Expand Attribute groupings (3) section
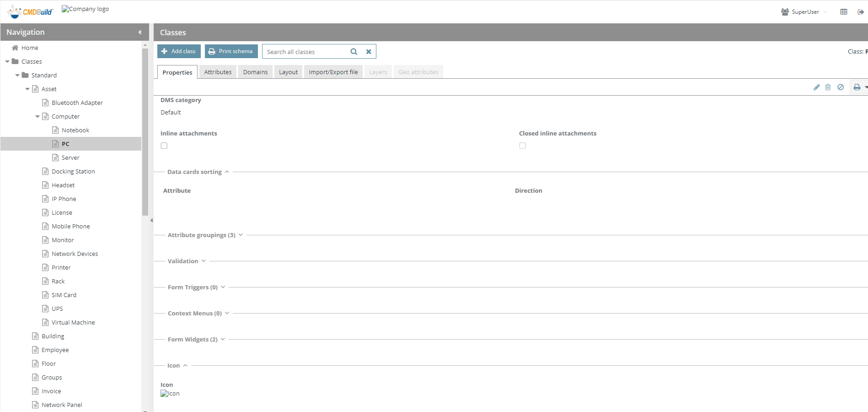The height and width of the screenshot is (412, 868). (241, 235)
